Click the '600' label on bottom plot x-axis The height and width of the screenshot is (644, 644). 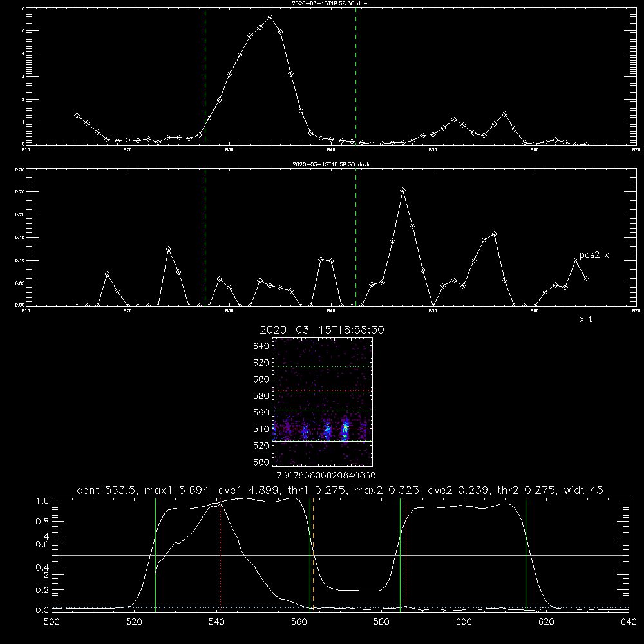pyautogui.click(x=464, y=622)
